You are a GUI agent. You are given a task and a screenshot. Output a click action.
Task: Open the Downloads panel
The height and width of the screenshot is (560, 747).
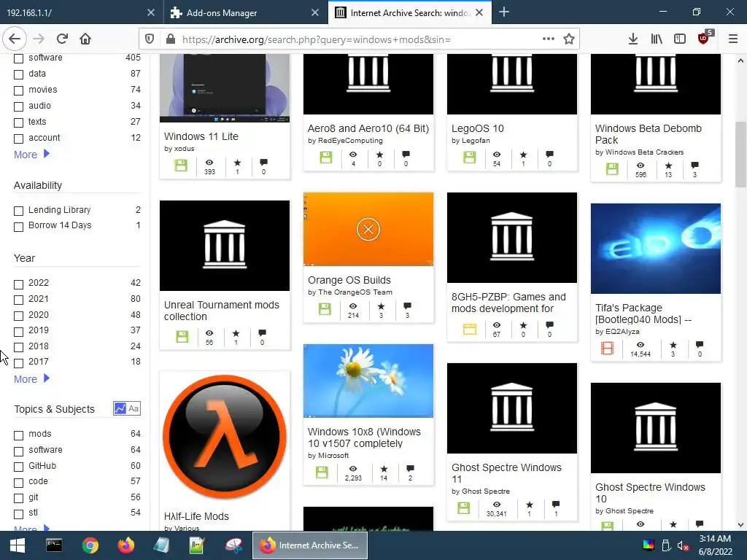pos(632,39)
